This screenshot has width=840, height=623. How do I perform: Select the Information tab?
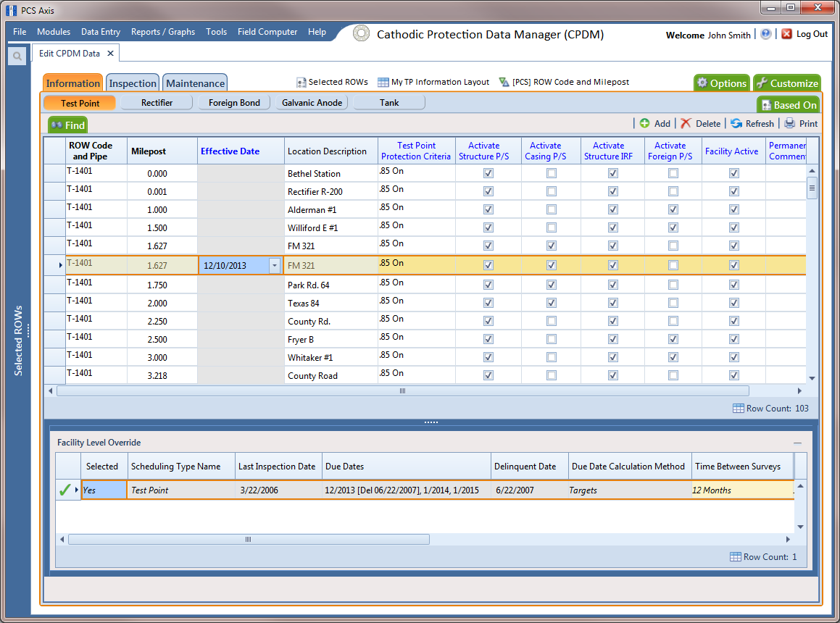pos(73,83)
